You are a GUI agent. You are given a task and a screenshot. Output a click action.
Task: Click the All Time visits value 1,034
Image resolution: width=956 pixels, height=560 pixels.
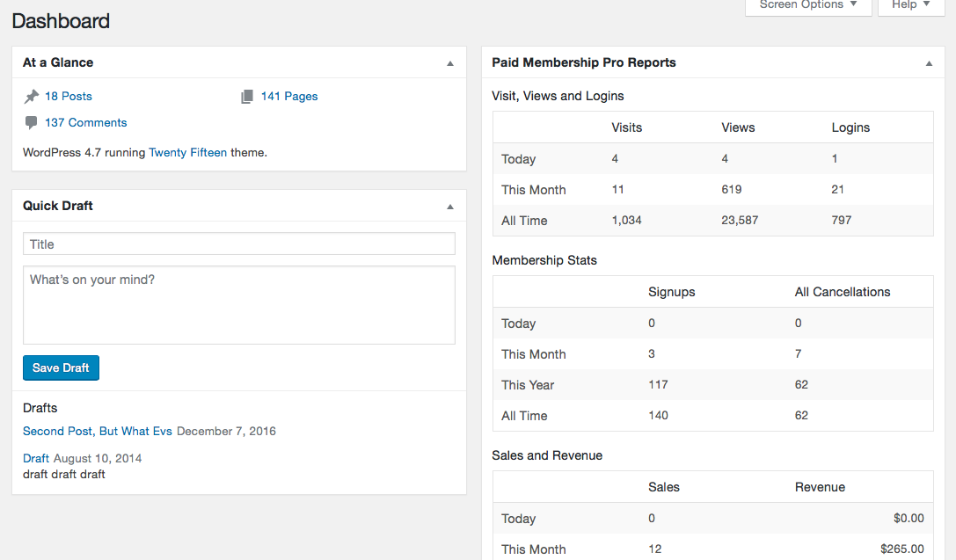click(x=627, y=220)
